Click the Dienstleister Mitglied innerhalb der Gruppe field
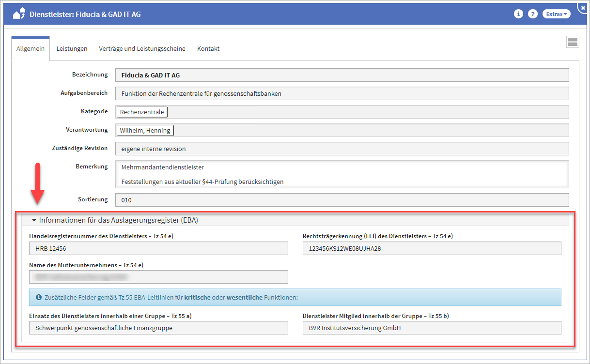This screenshot has height=364, width=590. tap(432, 328)
